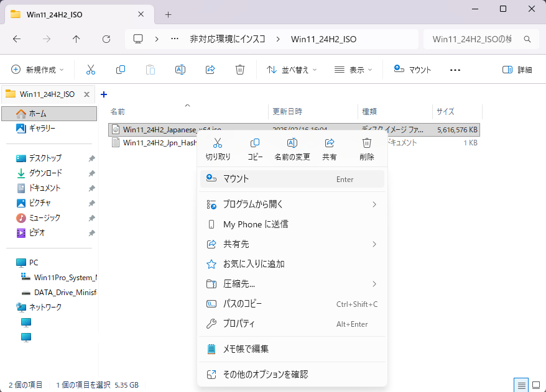Click 削除 in the context menu
The height and width of the screenshot is (392, 546).
367,149
